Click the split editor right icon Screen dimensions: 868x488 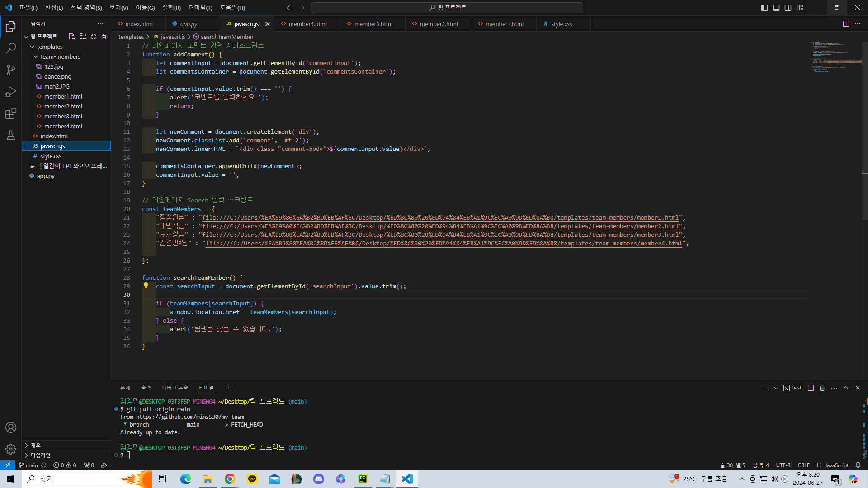click(x=846, y=24)
